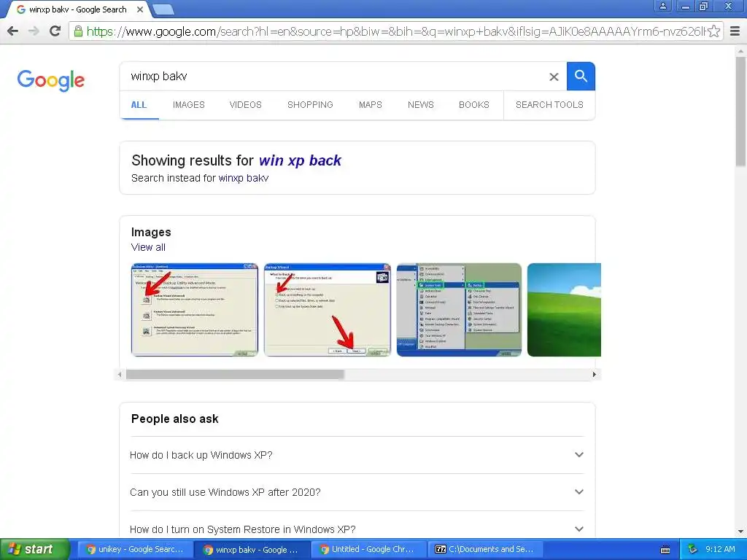Switch to the NEWS tab
Viewport: 747px width, 560px height.
[x=421, y=105]
